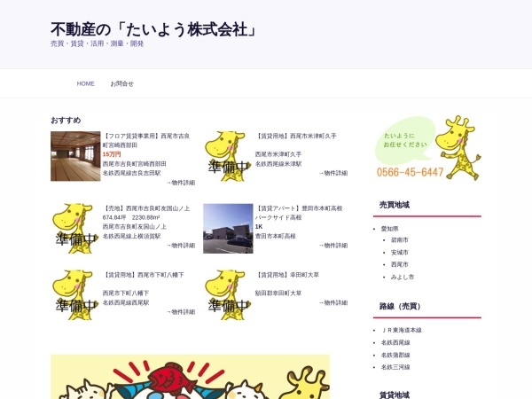The height and width of the screenshot is (399, 532).
Task: Click 額田郡幸田町大草 address text
Action: coord(278,293)
